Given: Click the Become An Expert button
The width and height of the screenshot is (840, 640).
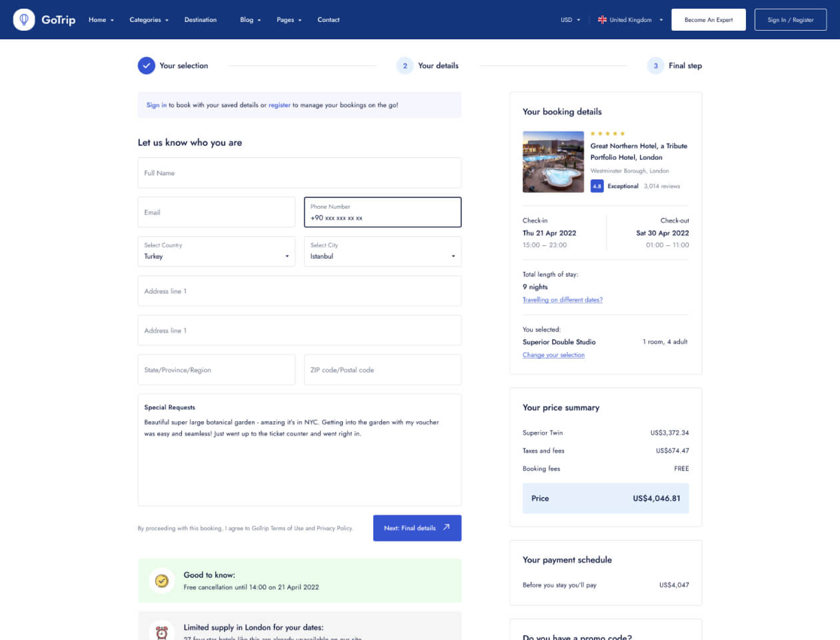Looking at the screenshot, I should (708, 20).
